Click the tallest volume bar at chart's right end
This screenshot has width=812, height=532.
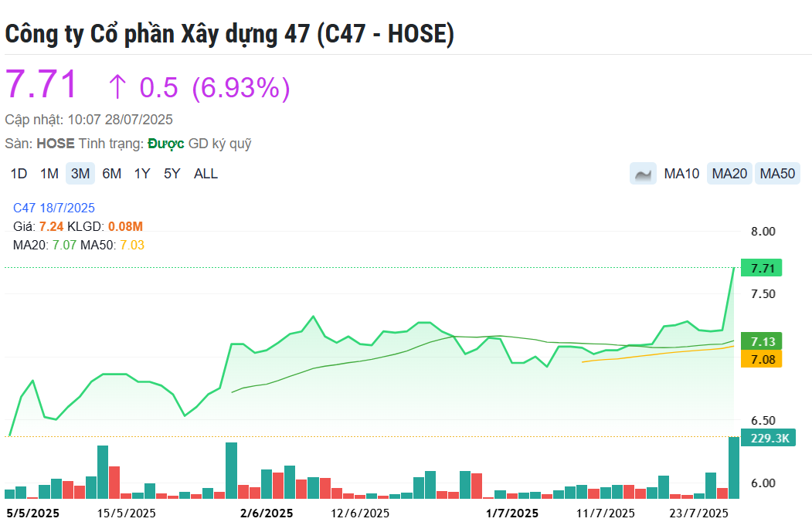(734, 468)
